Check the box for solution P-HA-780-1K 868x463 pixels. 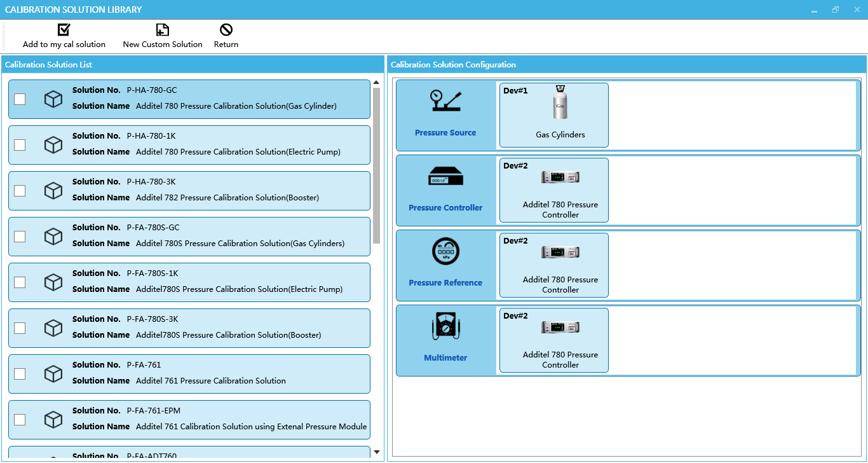click(x=20, y=145)
